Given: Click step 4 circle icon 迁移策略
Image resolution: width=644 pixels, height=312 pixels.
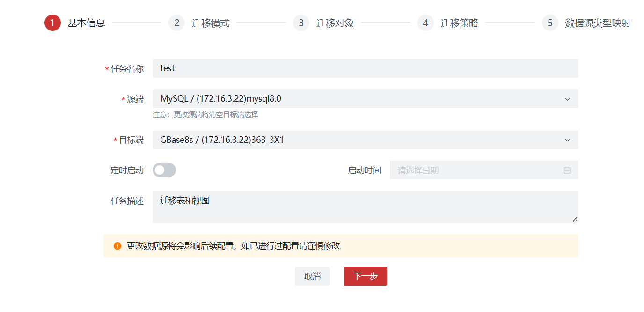Looking at the screenshot, I should [425, 23].
